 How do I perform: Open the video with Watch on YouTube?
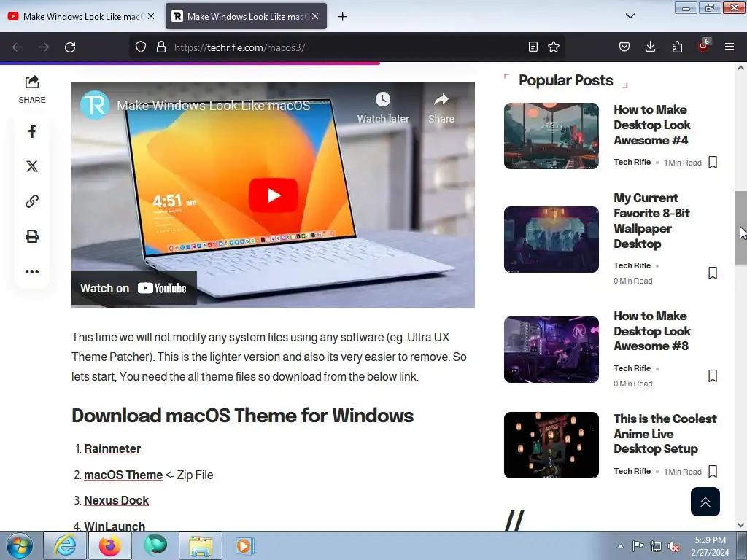(x=134, y=288)
